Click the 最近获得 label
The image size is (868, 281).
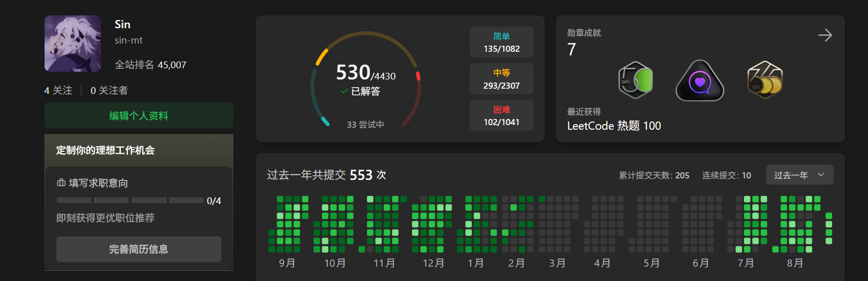[584, 112]
